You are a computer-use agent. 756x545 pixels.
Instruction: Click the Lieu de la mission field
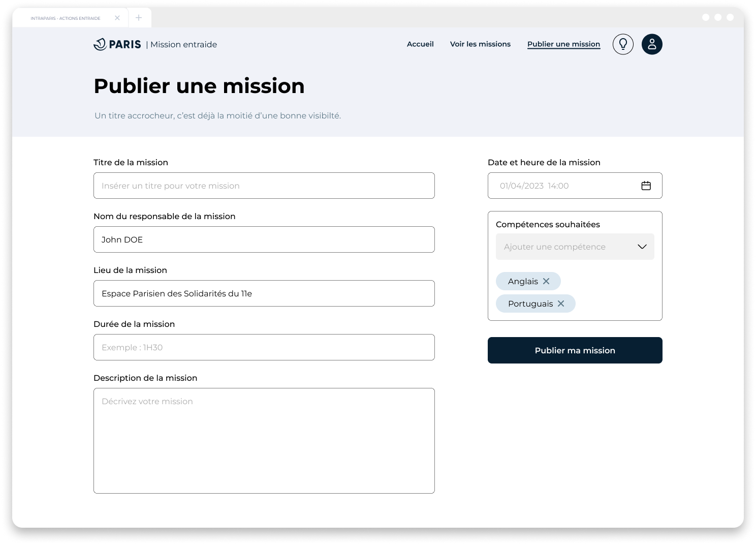[264, 293]
